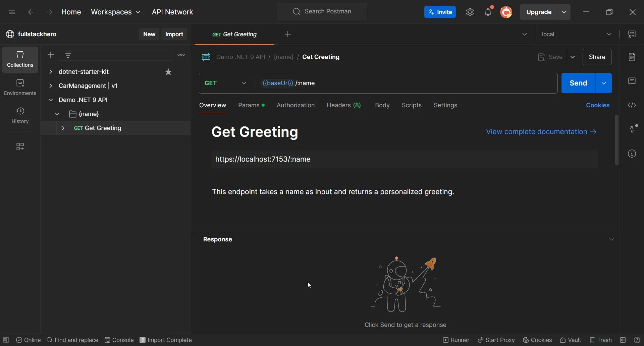Open the request info icon
Screen dimensions: 644x346
(632, 154)
